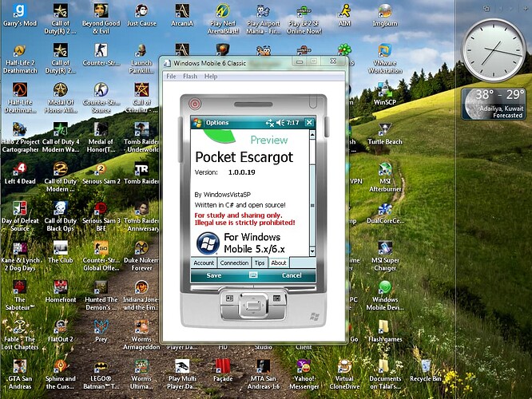Launch MSI Afterburner shortcut
This screenshot has height=399, width=532.
(385, 177)
